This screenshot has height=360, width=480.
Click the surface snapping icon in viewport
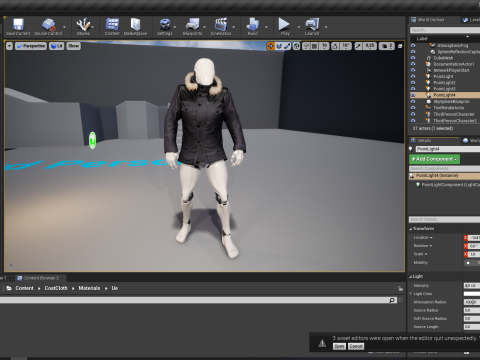click(x=306, y=46)
